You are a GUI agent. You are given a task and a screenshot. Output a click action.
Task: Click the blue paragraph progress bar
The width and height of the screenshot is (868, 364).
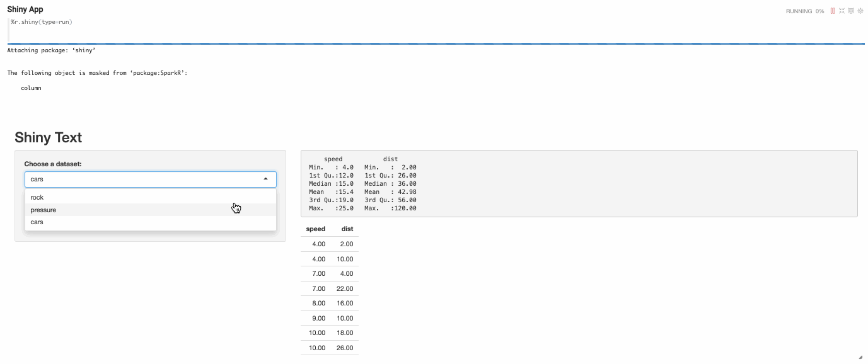click(435, 43)
